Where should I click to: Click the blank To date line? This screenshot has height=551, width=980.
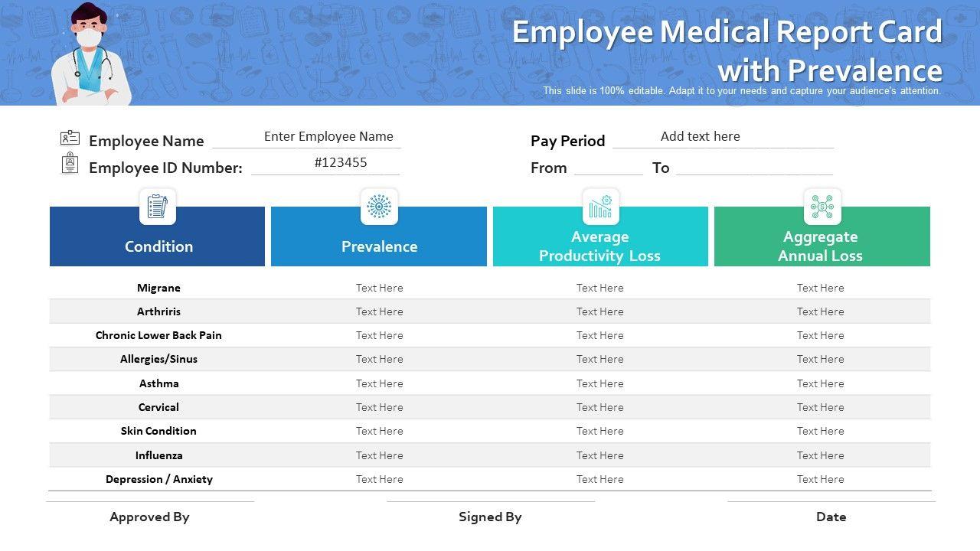[754, 168]
